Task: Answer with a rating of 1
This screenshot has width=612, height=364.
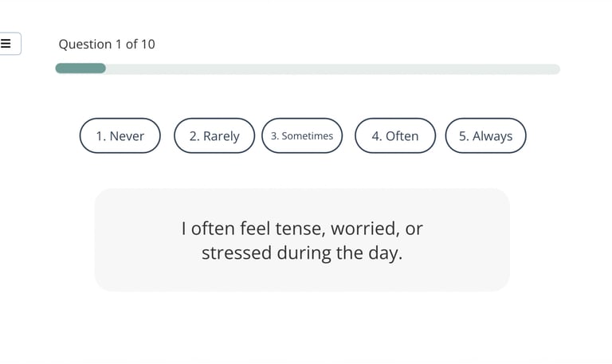Action: pos(120,135)
